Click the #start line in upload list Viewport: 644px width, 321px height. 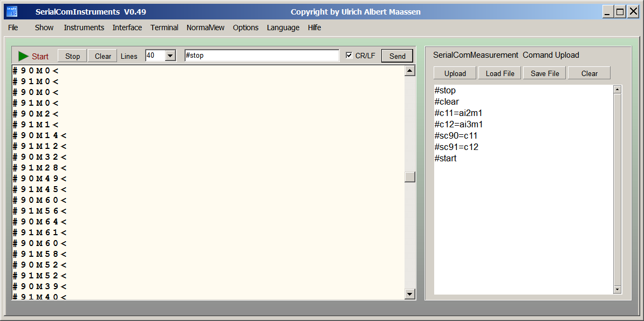[445, 158]
